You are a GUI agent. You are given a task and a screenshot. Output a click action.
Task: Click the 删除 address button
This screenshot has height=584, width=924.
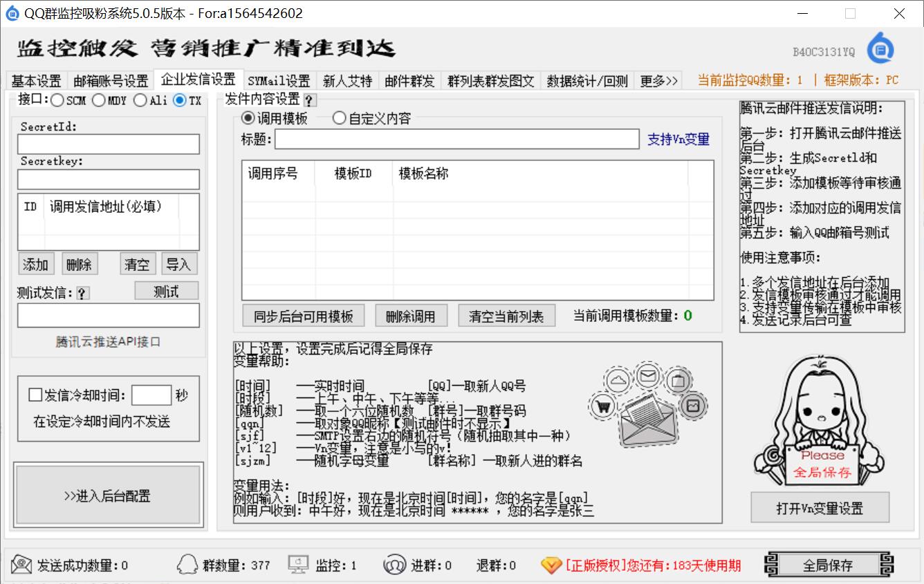coord(80,264)
